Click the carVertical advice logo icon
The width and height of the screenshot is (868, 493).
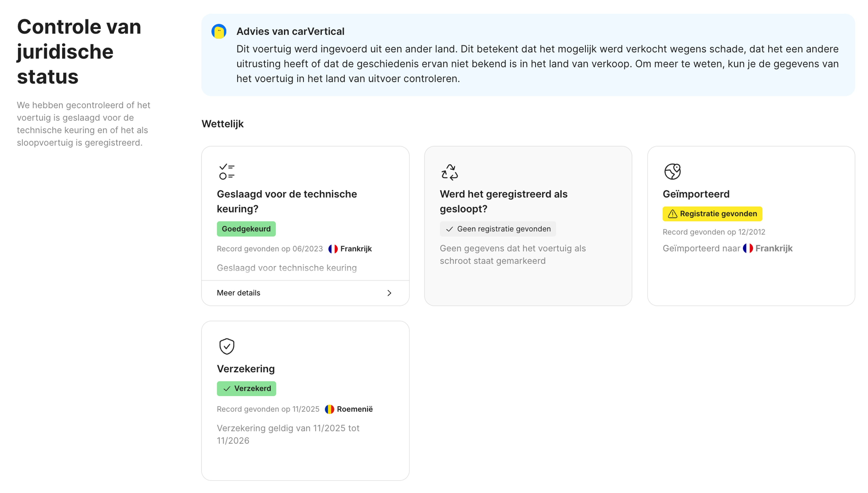click(x=219, y=31)
